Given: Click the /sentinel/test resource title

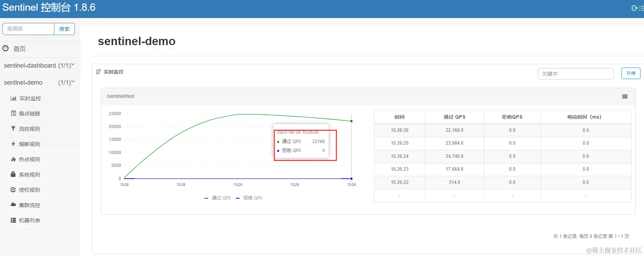Looking at the screenshot, I should [x=120, y=96].
